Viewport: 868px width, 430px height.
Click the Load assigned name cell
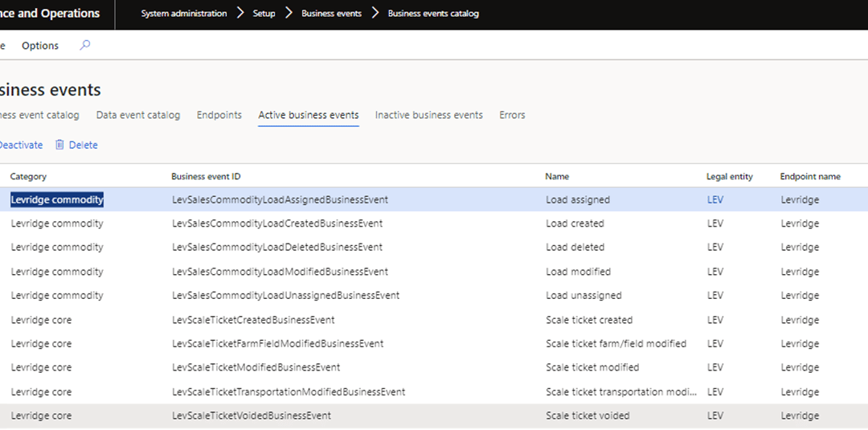click(x=578, y=200)
